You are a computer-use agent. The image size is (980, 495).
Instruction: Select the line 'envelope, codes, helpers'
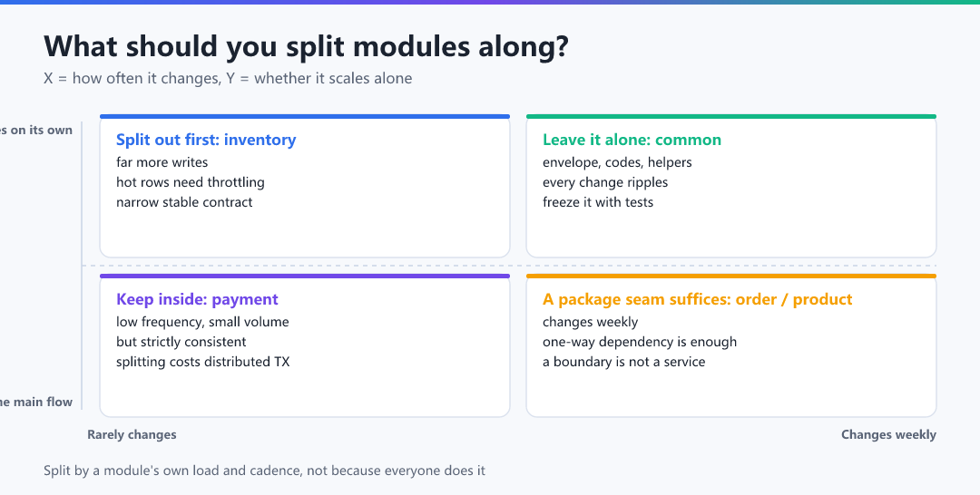(618, 162)
